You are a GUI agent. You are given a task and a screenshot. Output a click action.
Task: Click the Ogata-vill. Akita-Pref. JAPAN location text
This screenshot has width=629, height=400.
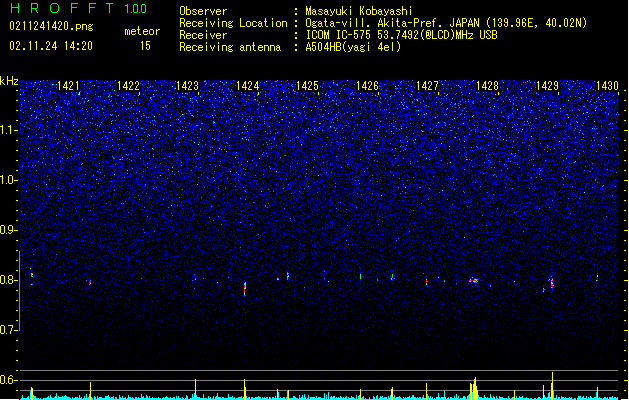(446, 23)
